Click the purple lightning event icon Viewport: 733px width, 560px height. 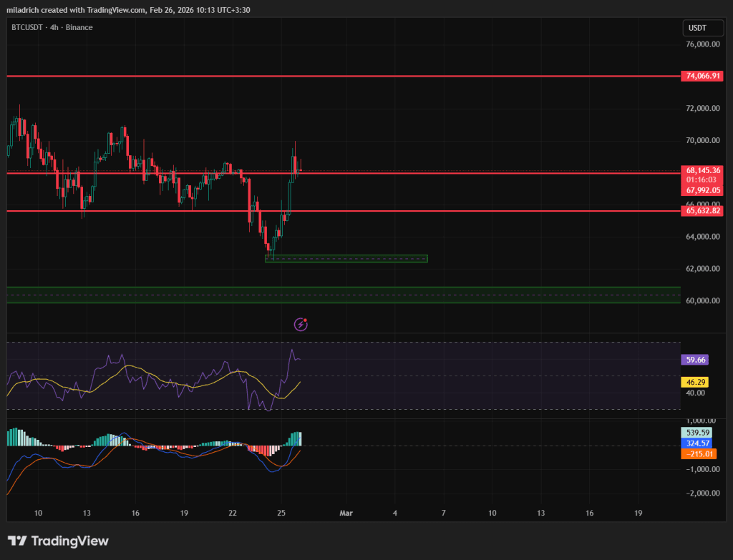[301, 324]
